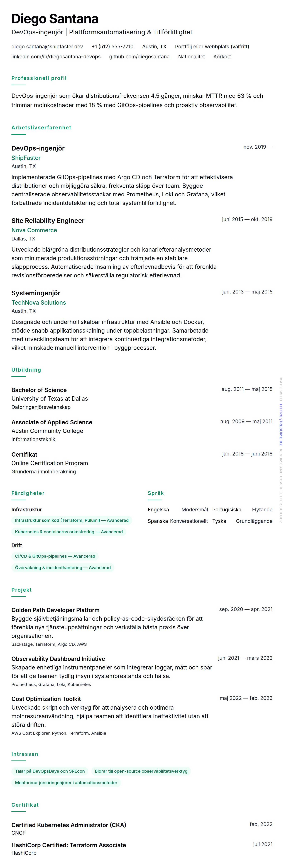Viewport: 284px width, 868px height.
Task: Click the diego.santana@shipfaster.dev email address
Action: pos(47,47)
